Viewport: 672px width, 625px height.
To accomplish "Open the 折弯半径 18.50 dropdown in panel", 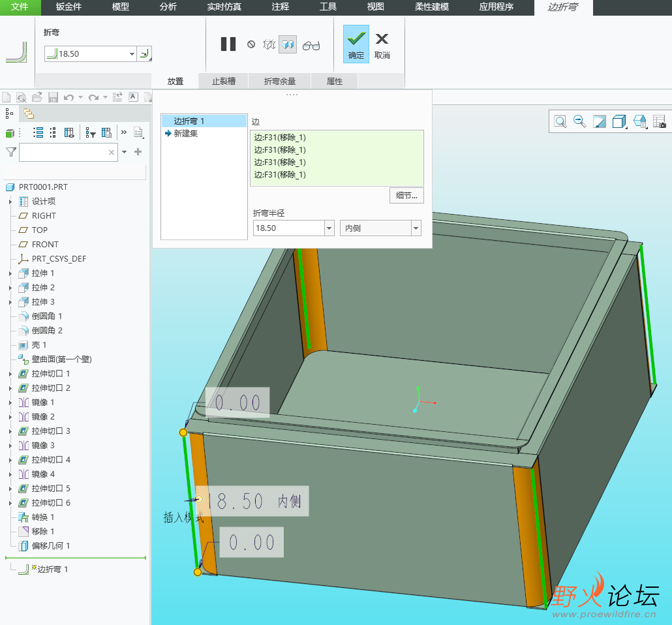I will [x=329, y=228].
